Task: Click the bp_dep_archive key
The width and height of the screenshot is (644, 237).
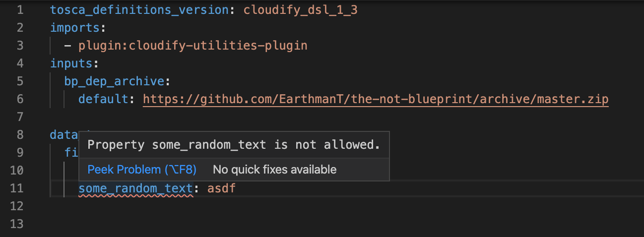Action: coord(114,81)
